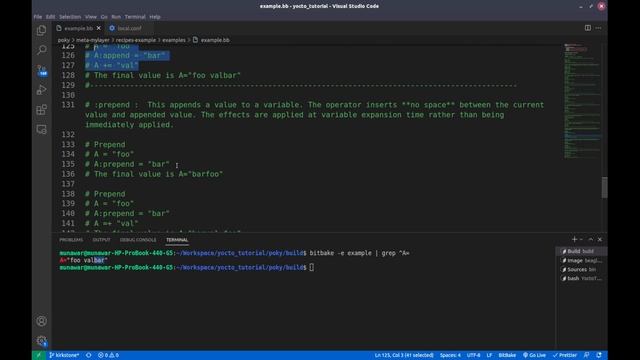Open the Run menu

pos(116,17)
